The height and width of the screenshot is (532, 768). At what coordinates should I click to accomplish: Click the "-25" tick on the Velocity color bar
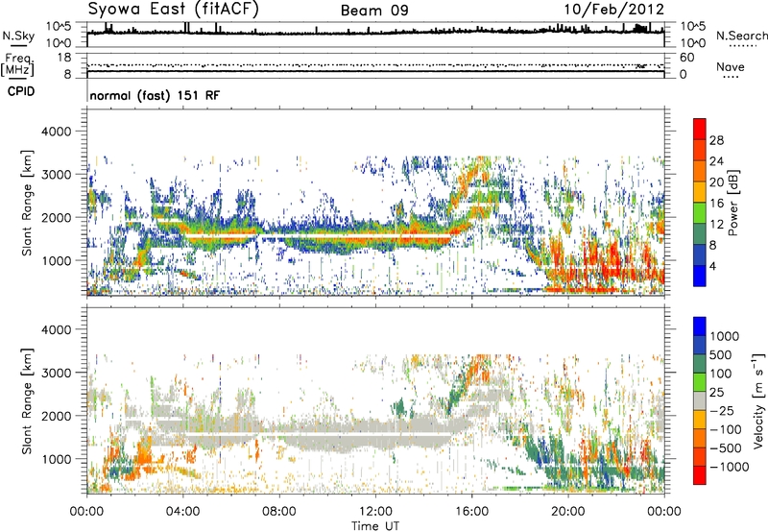[x=722, y=411]
